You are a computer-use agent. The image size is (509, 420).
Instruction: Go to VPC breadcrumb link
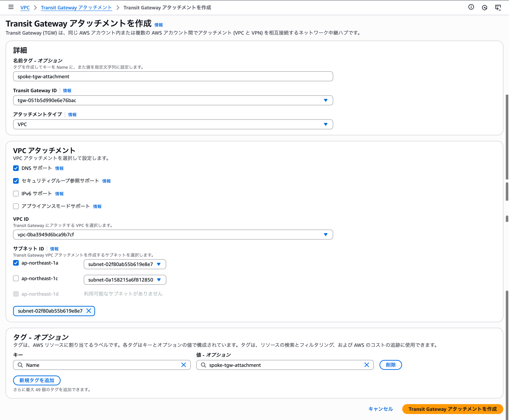coord(25,8)
